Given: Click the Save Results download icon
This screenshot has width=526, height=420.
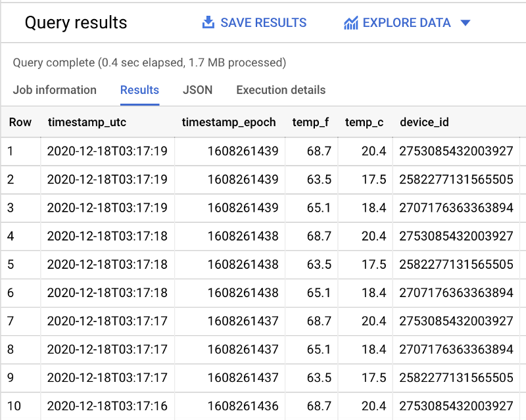Looking at the screenshot, I should [208, 23].
